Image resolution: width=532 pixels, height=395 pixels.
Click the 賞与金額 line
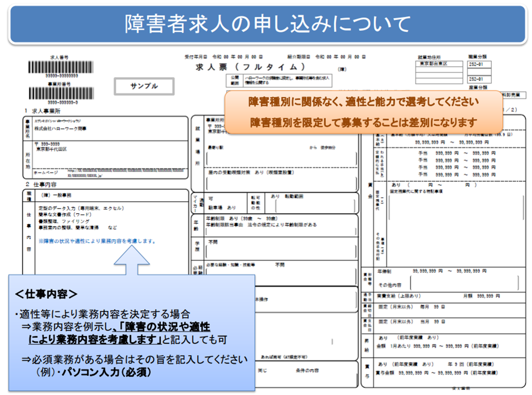pos(436,373)
